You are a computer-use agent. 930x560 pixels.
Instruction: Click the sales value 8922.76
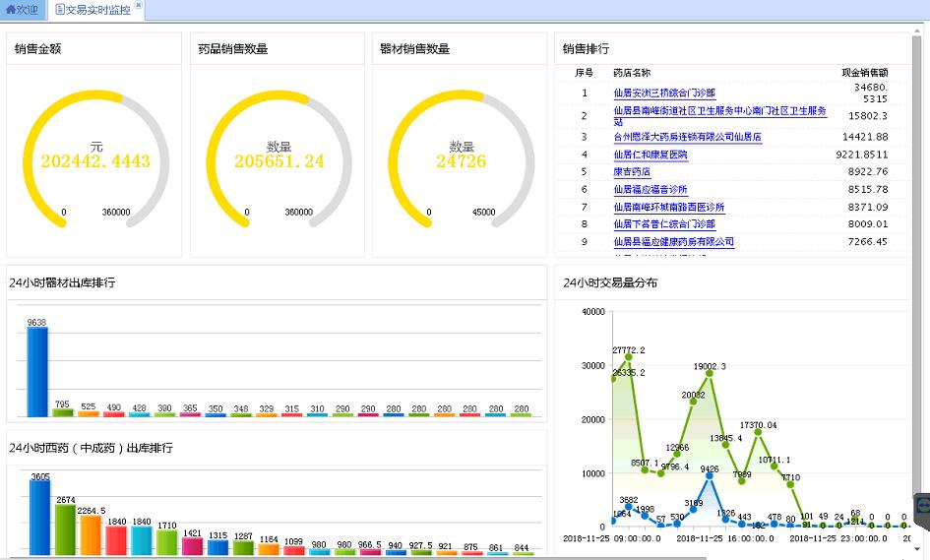[868, 172]
